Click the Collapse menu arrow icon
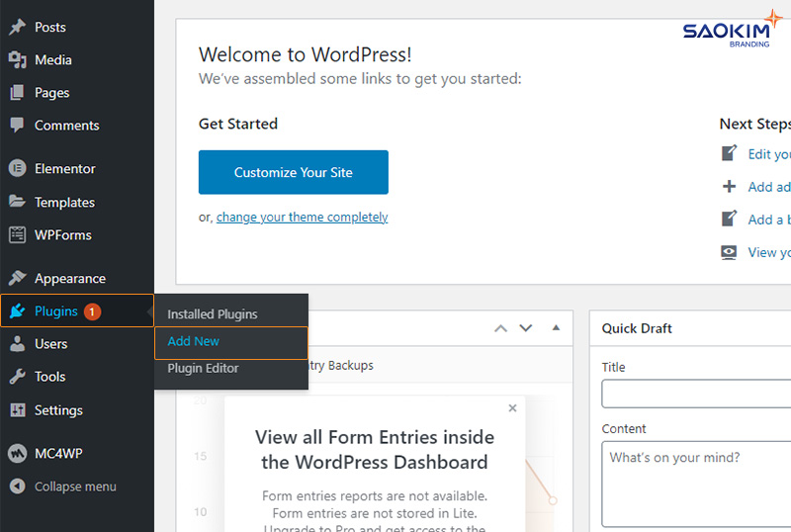The image size is (791, 532). (17, 487)
